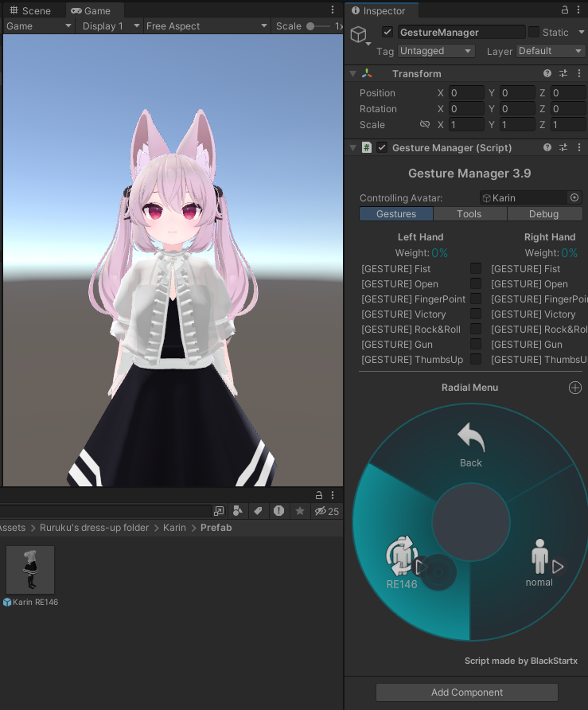This screenshot has width=588, height=710.
Task: Click the Add Component button
Action: pos(467,692)
